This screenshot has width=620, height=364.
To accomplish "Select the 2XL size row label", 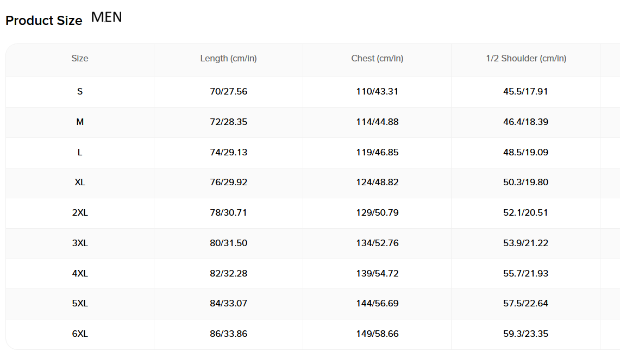I will click(x=80, y=212).
